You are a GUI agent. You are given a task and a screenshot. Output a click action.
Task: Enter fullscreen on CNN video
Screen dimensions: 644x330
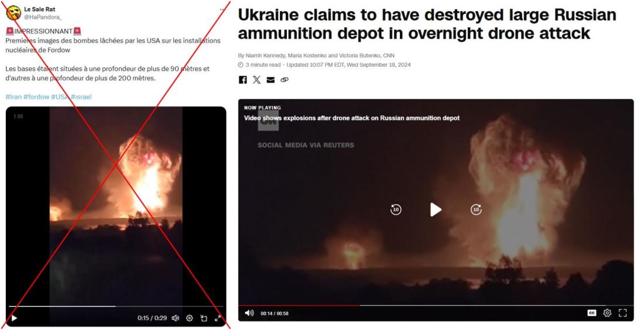(623, 313)
